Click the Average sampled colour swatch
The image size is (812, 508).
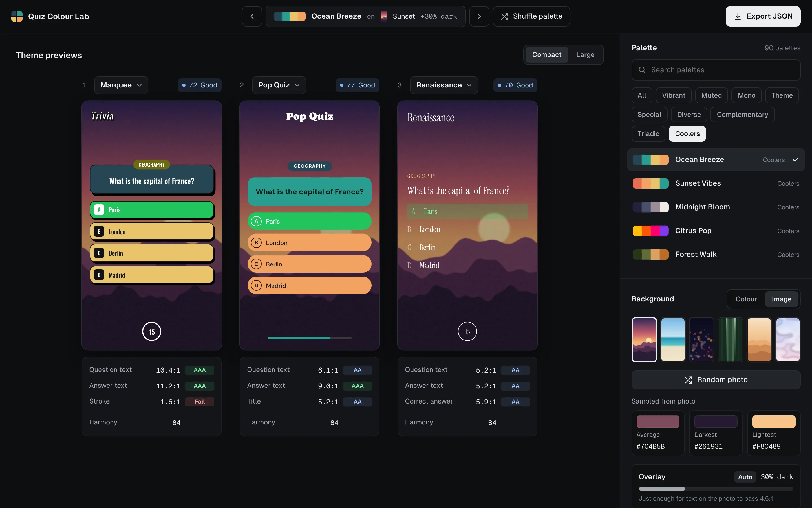point(658,422)
